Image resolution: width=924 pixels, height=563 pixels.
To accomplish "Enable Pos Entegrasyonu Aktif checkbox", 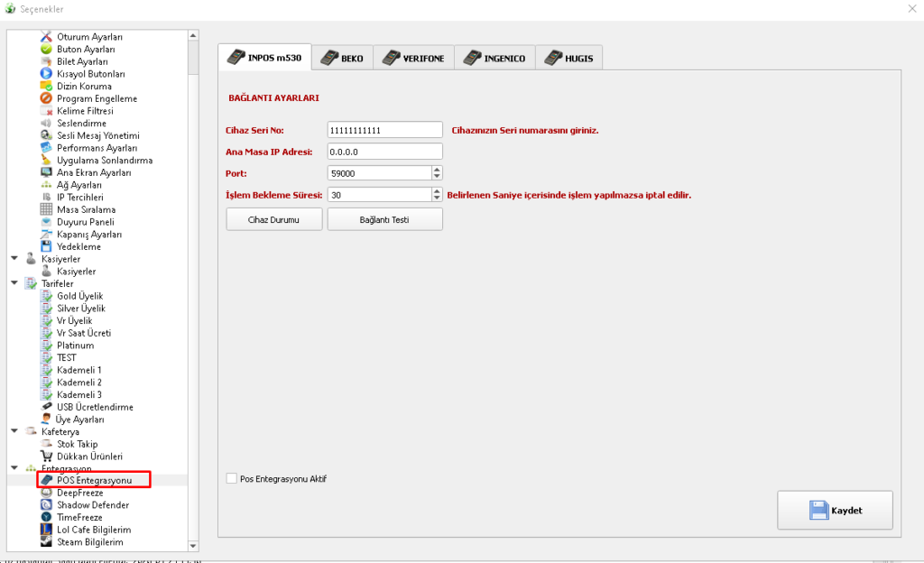I will [232, 478].
